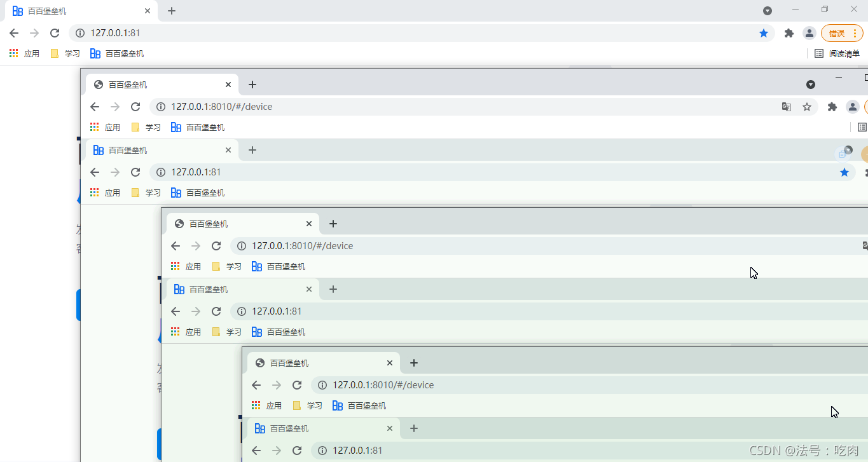Reload the first nested 8010/#/device window
Screen dimensions: 868x462
tap(135, 107)
